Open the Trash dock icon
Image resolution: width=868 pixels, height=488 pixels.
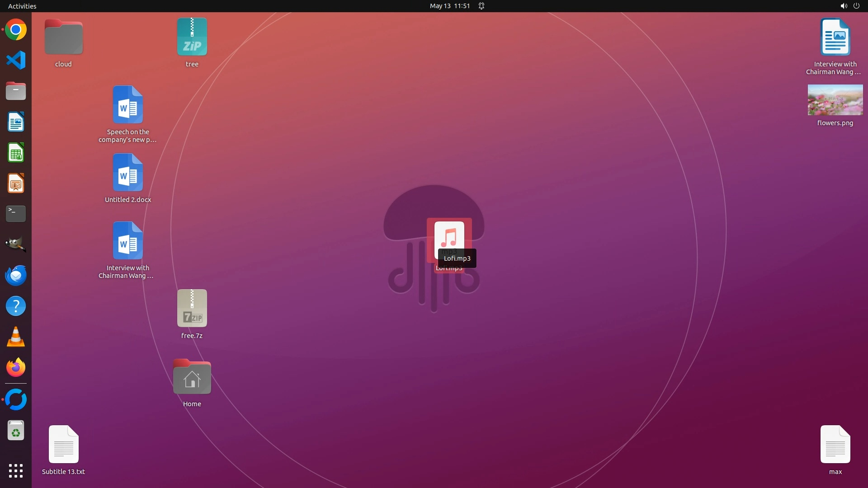16,431
